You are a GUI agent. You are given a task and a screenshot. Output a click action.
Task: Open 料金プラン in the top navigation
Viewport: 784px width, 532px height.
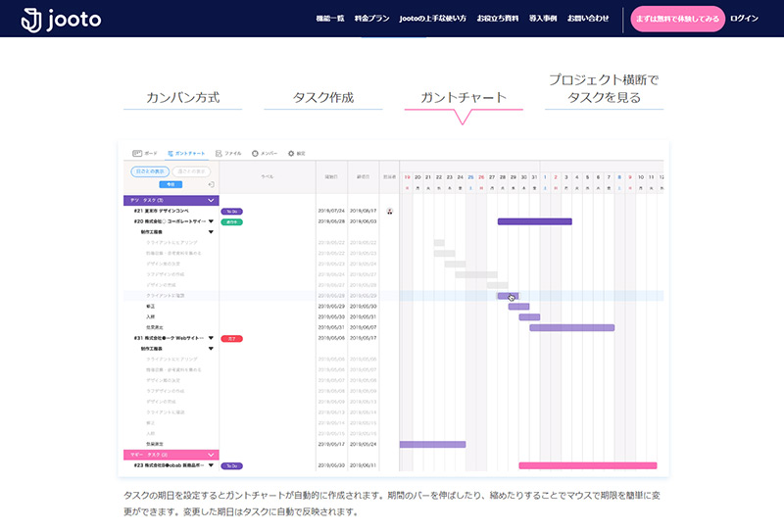(372, 19)
